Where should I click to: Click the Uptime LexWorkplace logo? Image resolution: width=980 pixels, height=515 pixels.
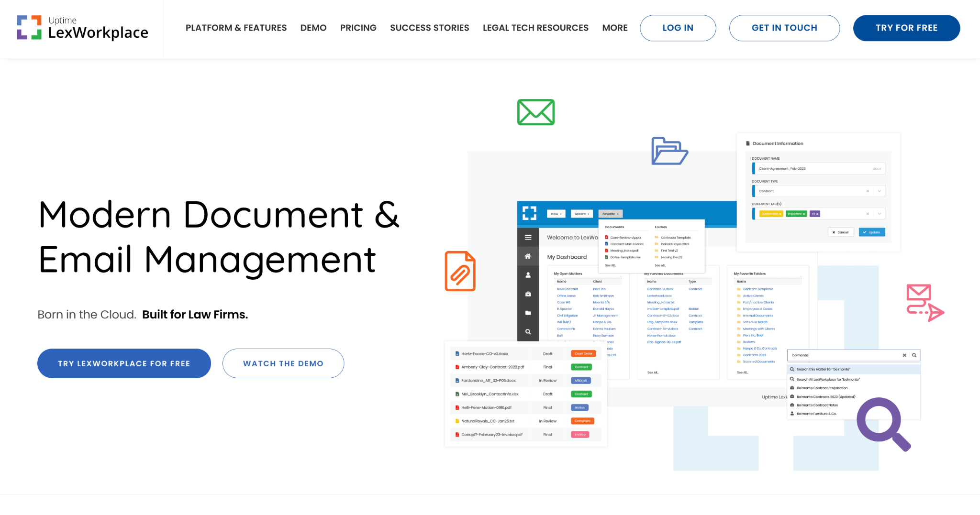[x=82, y=28]
